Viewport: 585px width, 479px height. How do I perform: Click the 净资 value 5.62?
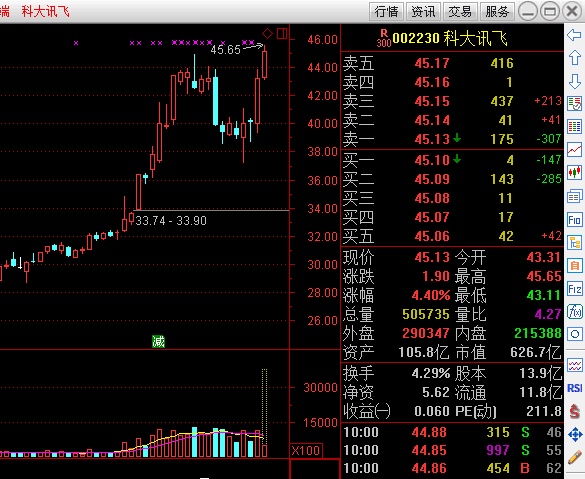pyautogui.click(x=436, y=392)
